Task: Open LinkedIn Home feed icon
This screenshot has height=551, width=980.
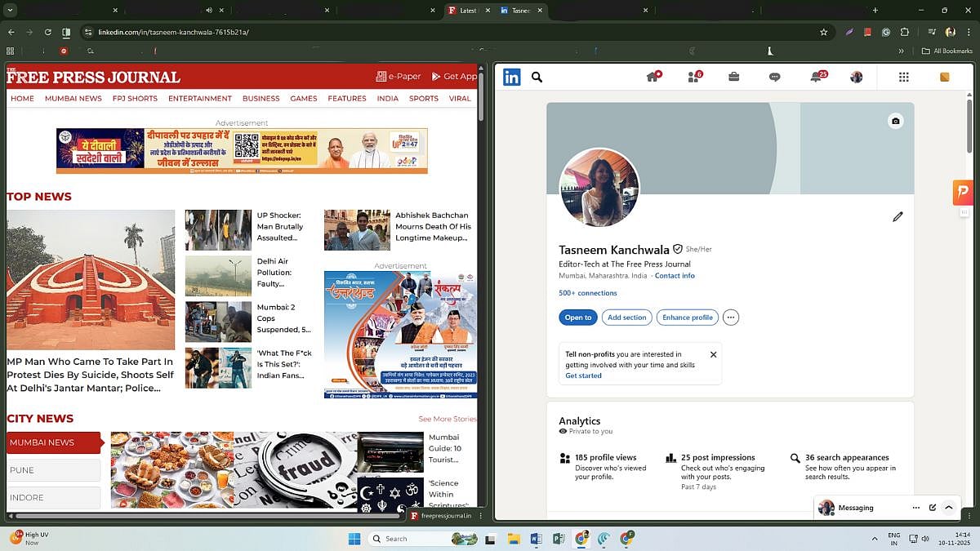Action: click(x=652, y=76)
